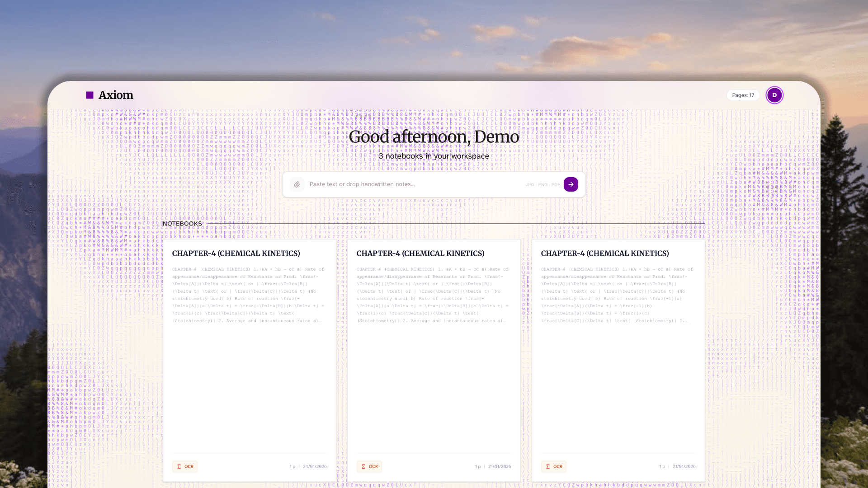The image size is (868, 488).
Task: Click the OCR button on the leftmost notebook
Action: [185, 466]
